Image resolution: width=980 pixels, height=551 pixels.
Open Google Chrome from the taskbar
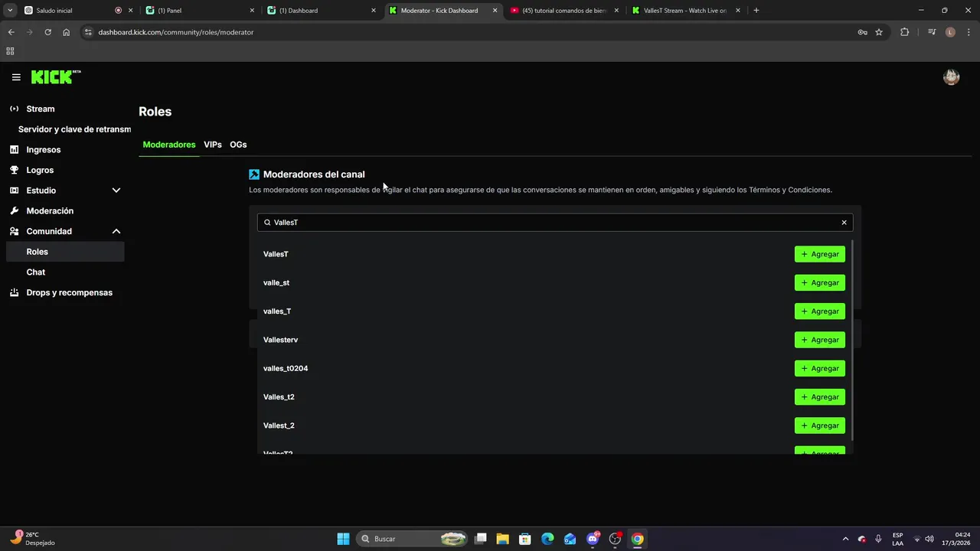tap(637, 539)
